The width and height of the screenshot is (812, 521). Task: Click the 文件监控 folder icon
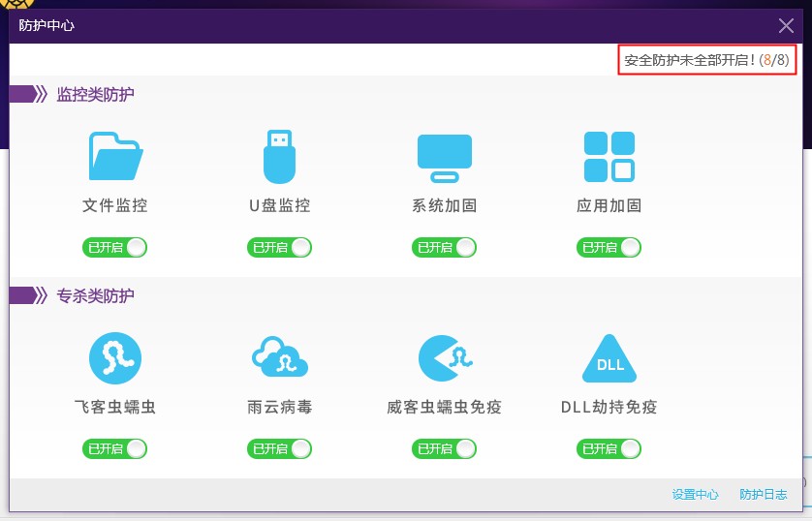[x=115, y=157]
